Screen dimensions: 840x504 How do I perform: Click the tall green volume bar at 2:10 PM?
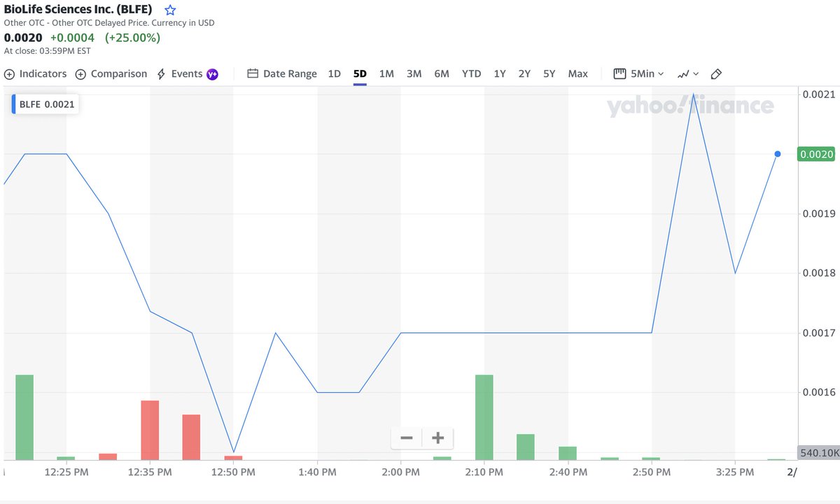click(484, 417)
